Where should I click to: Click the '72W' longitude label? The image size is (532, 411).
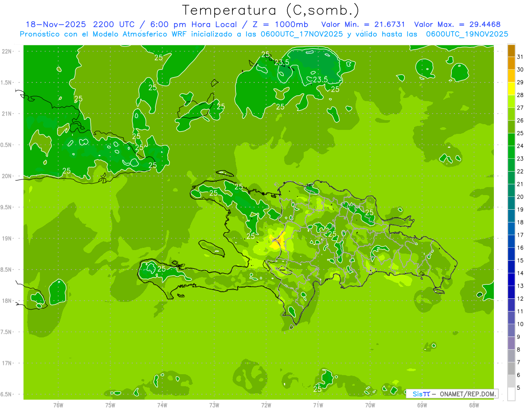tap(266, 405)
